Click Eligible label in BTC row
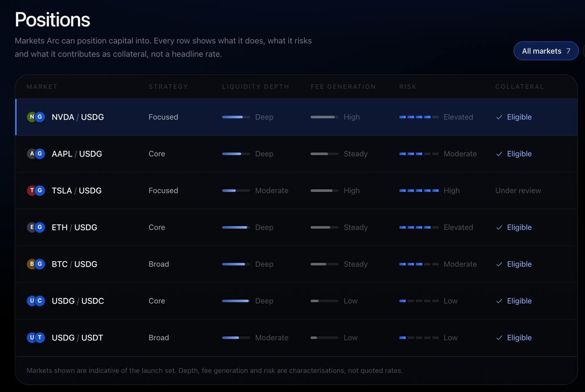Image resolution: width=585 pixels, height=392 pixels. coord(519,264)
